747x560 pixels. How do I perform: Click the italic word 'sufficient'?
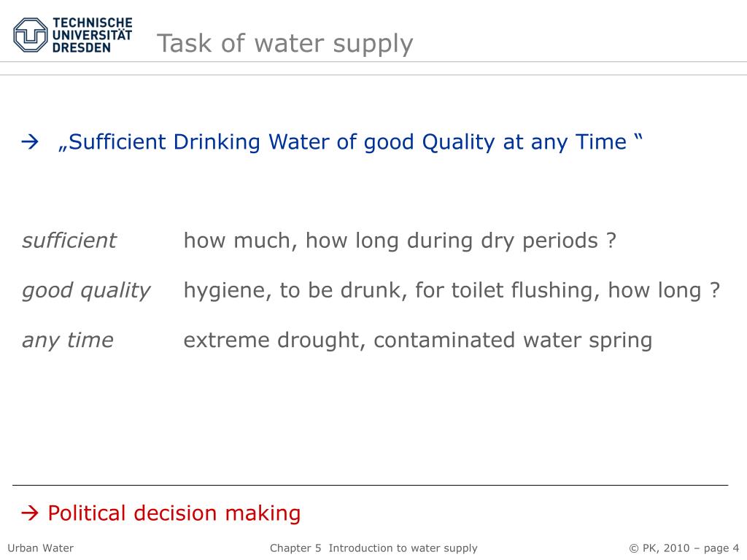(69, 241)
